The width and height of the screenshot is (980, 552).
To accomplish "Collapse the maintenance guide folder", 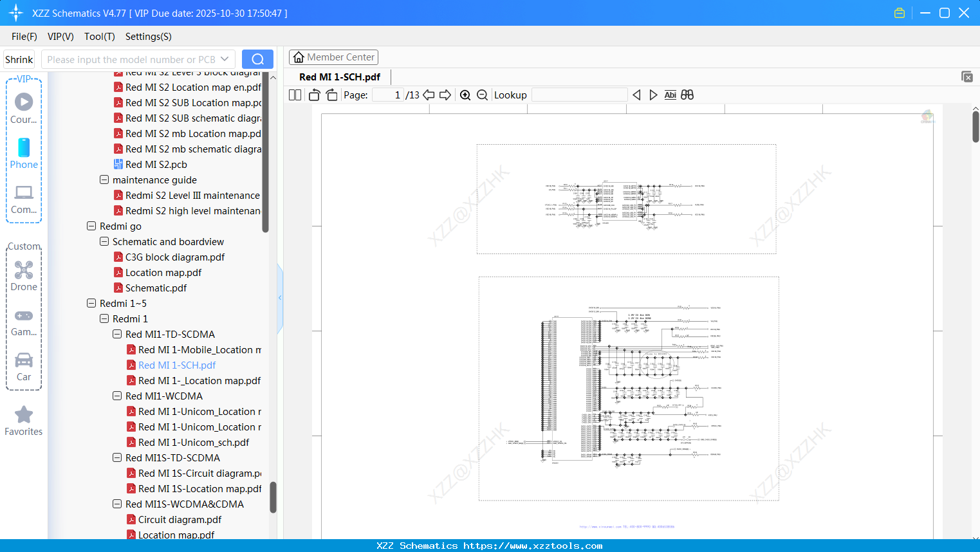I will 104,180.
